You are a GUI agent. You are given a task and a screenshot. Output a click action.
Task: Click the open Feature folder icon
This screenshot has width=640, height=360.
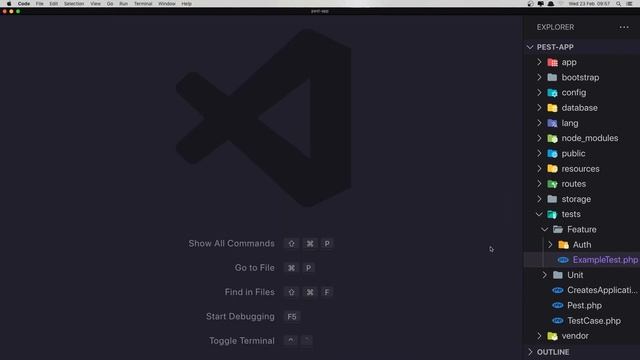[x=558, y=229]
